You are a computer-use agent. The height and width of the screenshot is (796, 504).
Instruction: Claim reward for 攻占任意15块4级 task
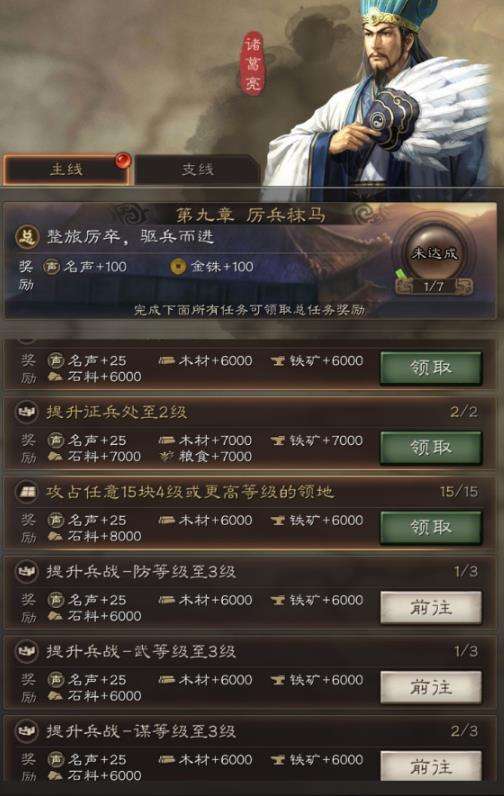click(x=430, y=527)
